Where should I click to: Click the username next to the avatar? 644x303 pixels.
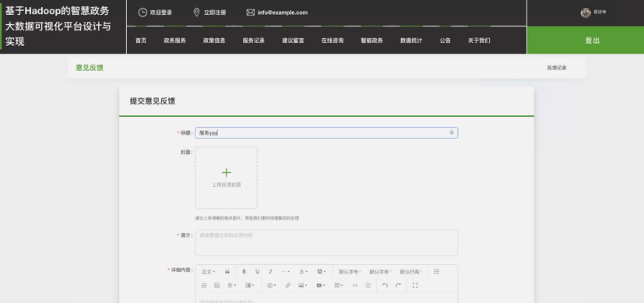coord(600,12)
